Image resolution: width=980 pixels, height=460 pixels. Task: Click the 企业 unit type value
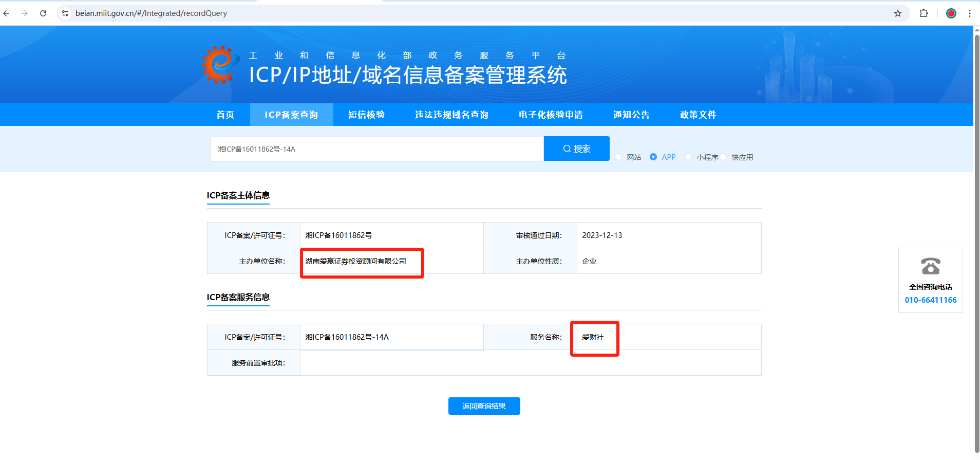[589, 261]
